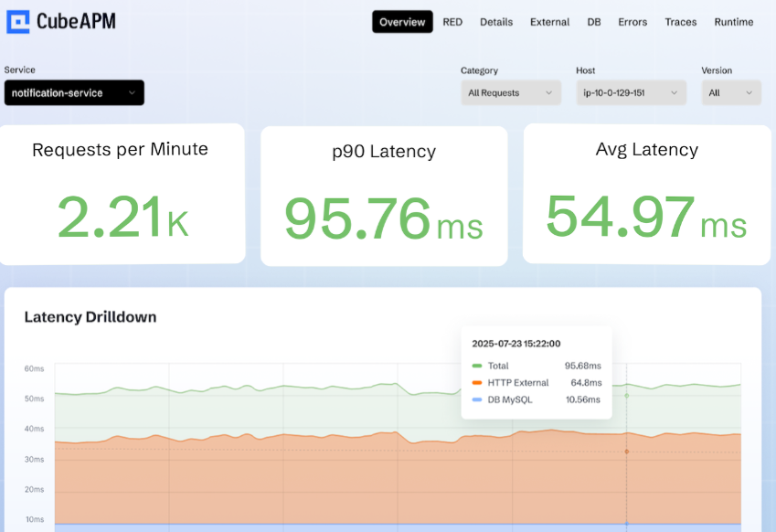Click the chevron in the Category selector
The width and height of the screenshot is (776, 532).
point(548,92)
